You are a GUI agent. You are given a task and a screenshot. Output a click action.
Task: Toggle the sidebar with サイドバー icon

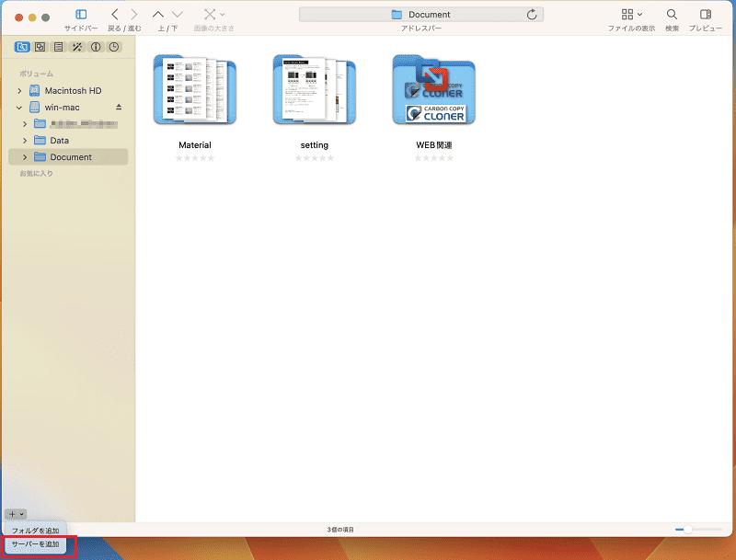[81, 15]
